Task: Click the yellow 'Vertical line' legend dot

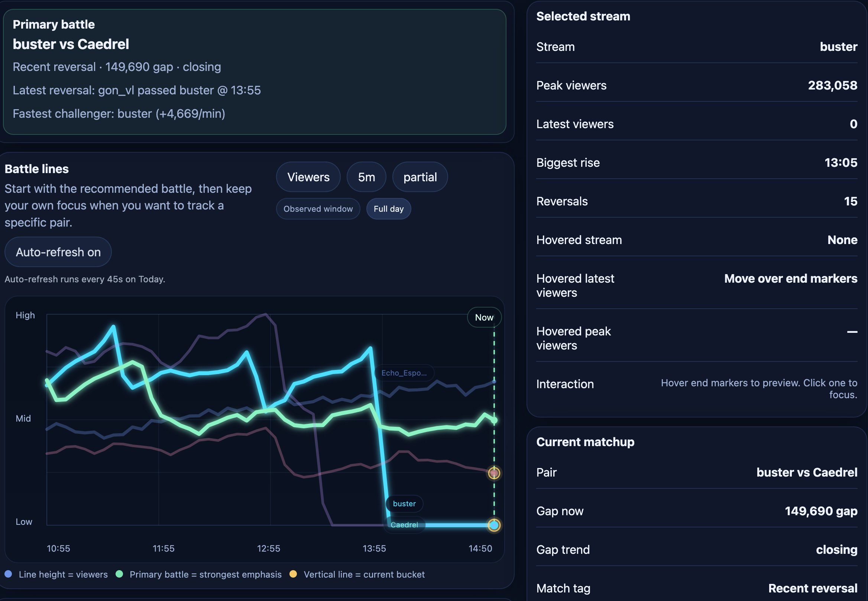Action: click(x=293, y=574)
